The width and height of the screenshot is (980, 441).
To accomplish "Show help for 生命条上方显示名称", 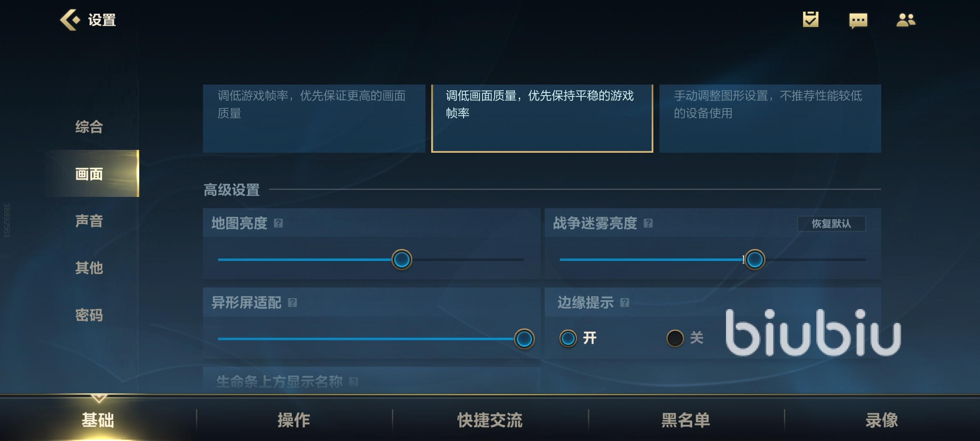I will [x=354, y=382].
